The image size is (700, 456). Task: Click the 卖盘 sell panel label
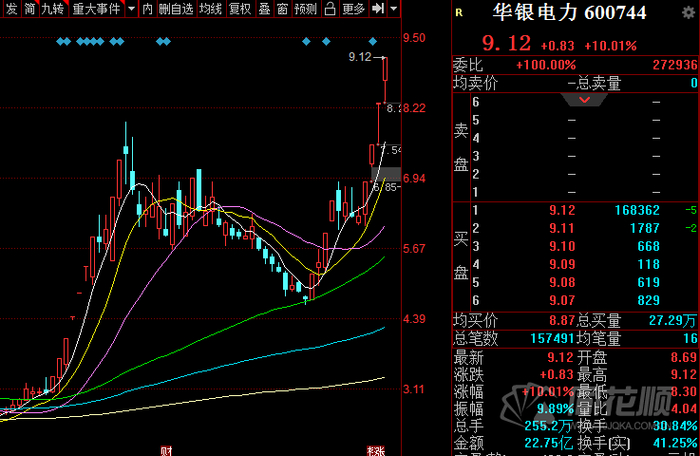[461, 147]
